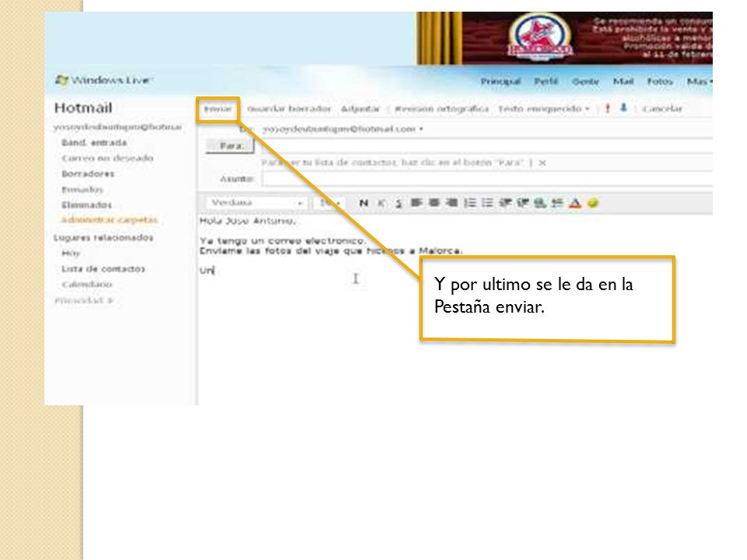The height and width of the screenshot is (560, 747).
Task: Mark message as high importance
Action: pos(608,109)
